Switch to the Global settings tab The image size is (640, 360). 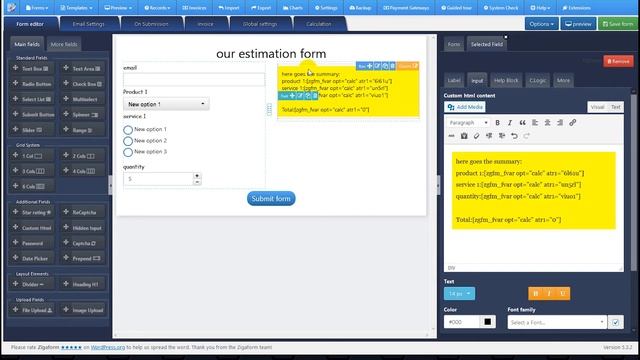pyautogui.click(x=260, y=24)
